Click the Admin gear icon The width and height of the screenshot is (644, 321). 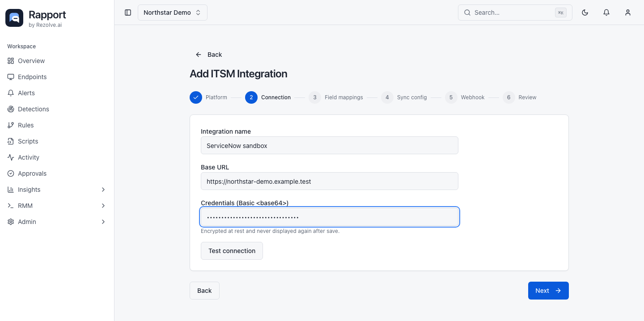tap(11, 222)
